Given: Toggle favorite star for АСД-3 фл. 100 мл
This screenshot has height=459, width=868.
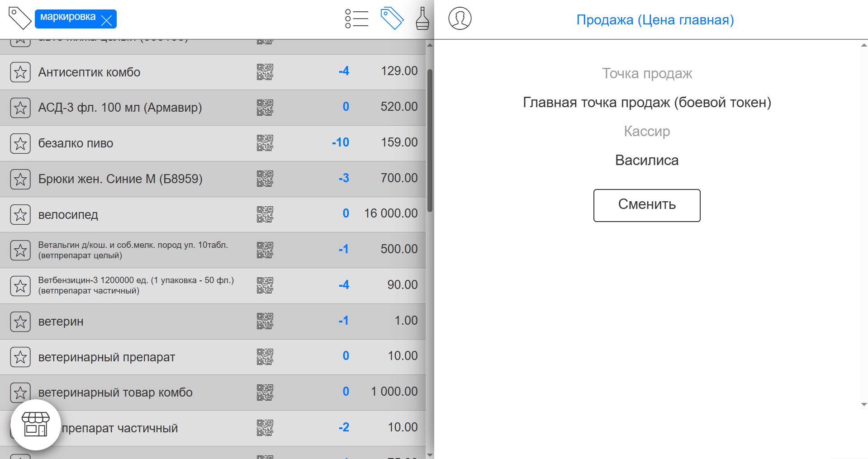Looking at the screenshot, I should coord(20,108).
